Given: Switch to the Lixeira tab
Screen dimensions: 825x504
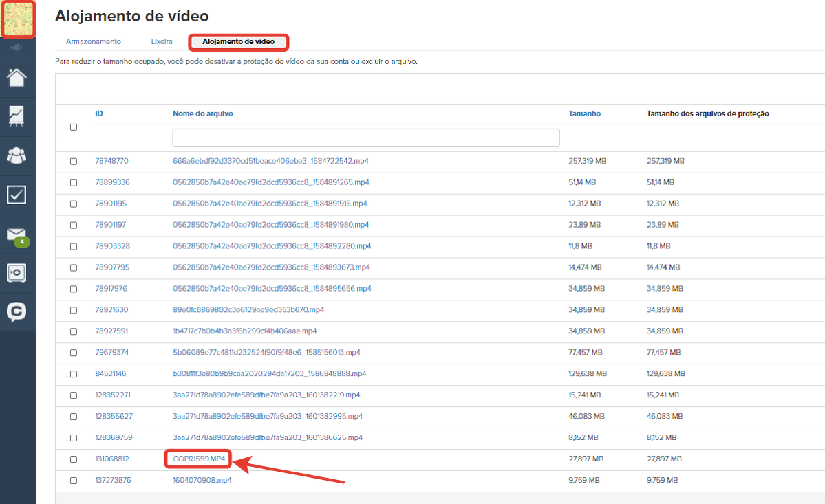Looking at the screenshot, I should click(x=162, y=42).
